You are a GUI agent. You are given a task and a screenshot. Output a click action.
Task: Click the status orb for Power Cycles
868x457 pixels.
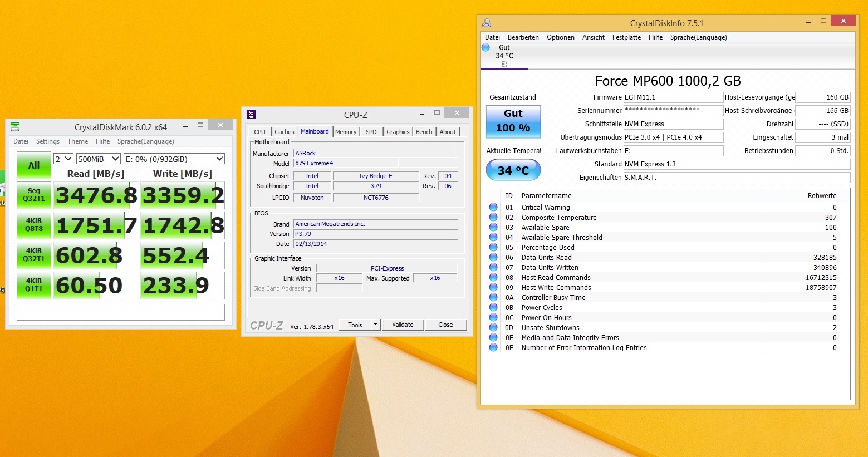(493, 307)
